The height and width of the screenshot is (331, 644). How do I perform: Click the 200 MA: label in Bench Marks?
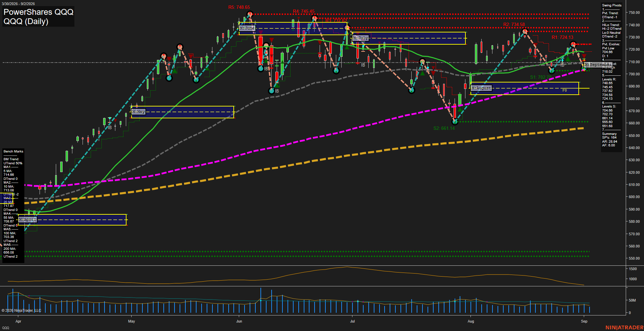click(x=10, y=249)
